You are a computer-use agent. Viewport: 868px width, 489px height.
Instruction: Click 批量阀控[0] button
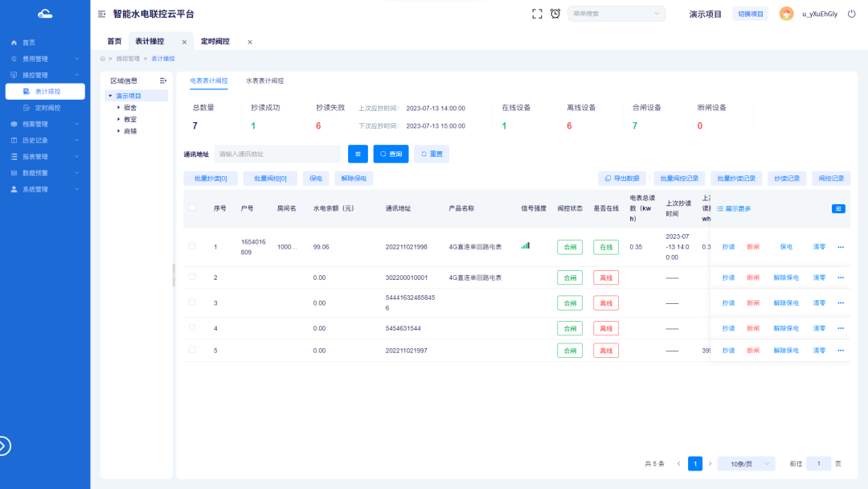270,179
